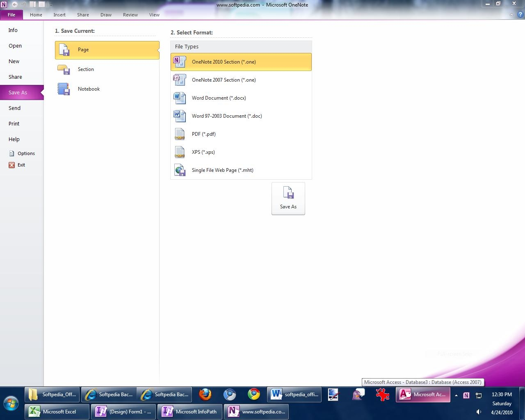This screenshot has width=525, height=420.
Task: Select Word Document (*.docx) format
Action: pos(219,98)
